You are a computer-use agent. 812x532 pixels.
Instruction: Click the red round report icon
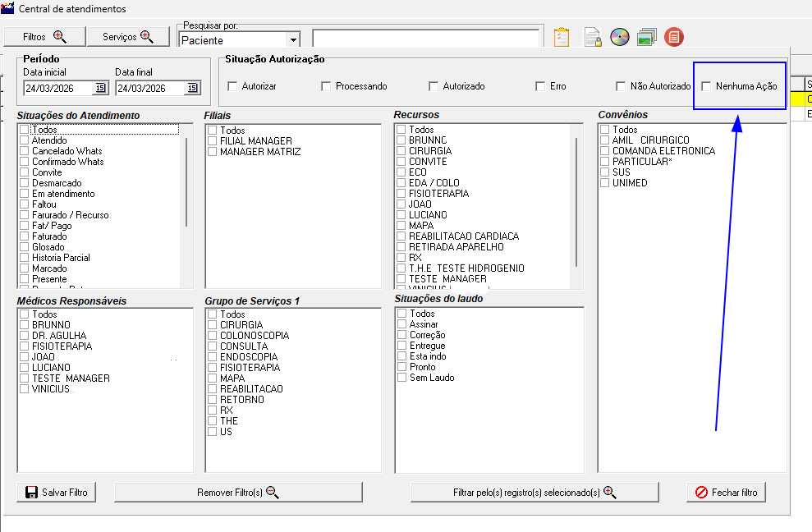(674, 37)
